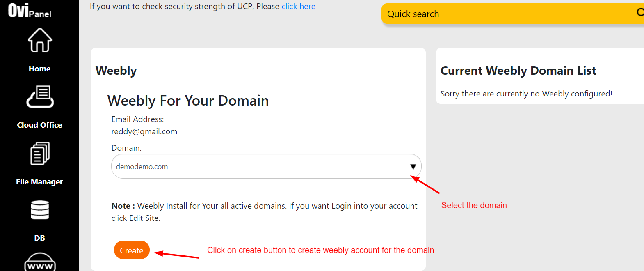The height and width of the screenshot is (271, 644).
Task: Focus the Quick search input field
Action: (505, 14)
